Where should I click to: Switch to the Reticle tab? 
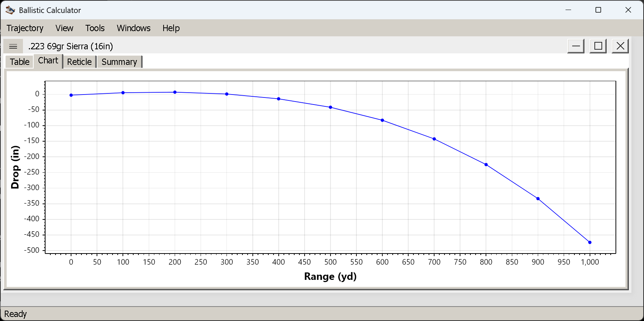click(79, 62)
